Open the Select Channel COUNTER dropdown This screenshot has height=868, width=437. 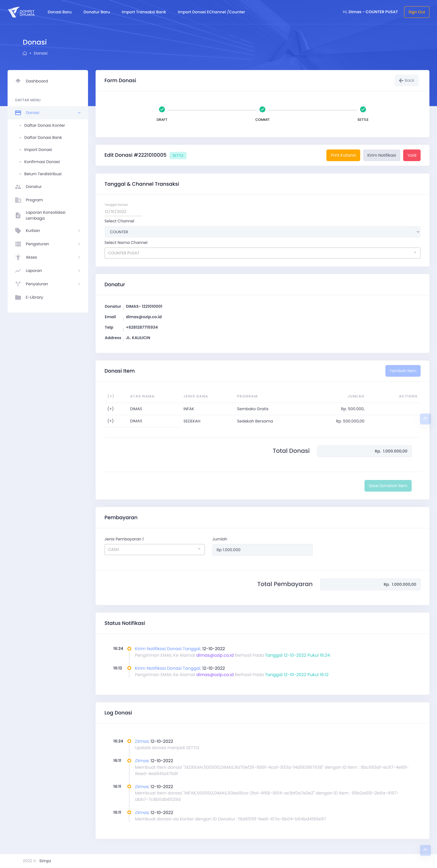[262, 232]
